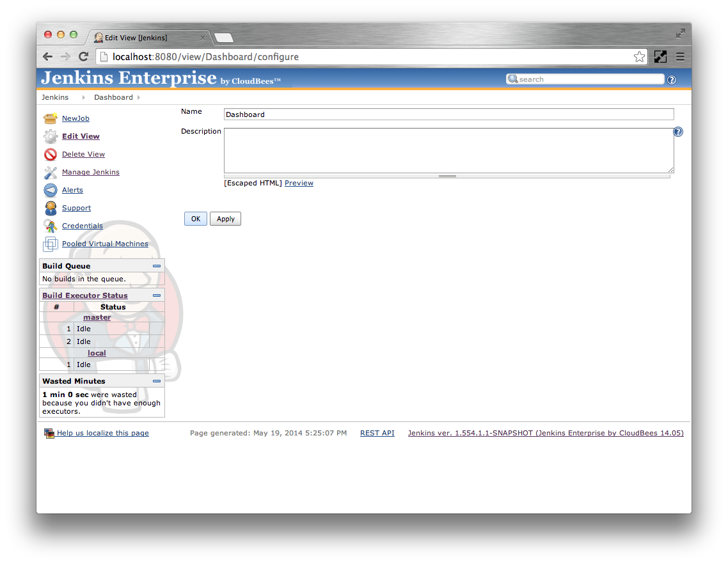Image resolution: width=728 pixels, height=564 pixels.
Task: Open the Support link
Action: [x=76, y=208]
